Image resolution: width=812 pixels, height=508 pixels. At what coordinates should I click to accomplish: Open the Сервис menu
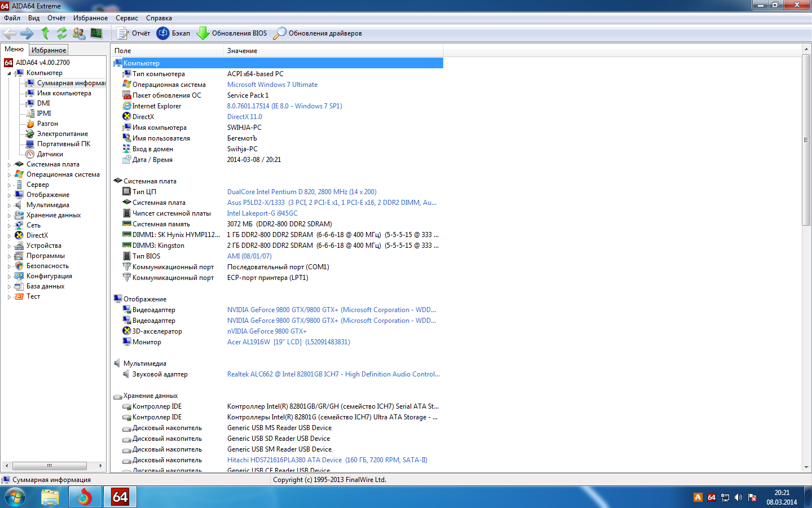[x=126, y=18]
